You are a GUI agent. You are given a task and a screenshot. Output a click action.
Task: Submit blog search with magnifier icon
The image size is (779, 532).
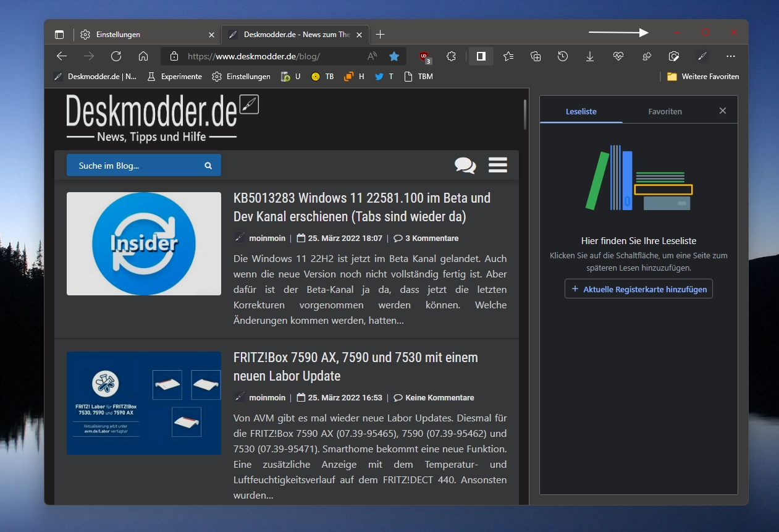[208, 166]
